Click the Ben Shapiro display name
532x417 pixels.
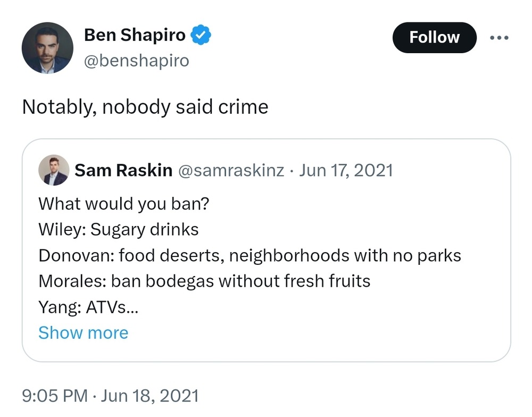pos(135,36)
